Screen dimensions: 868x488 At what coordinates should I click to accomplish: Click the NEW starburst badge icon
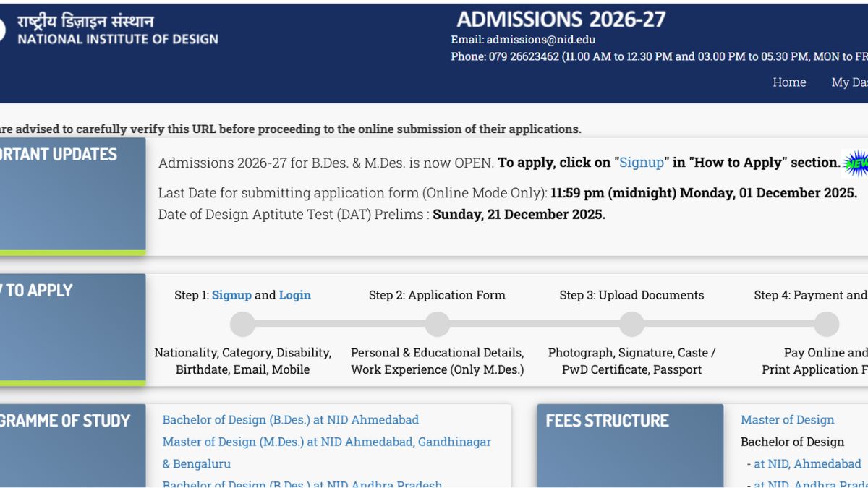tap(856, 163)
